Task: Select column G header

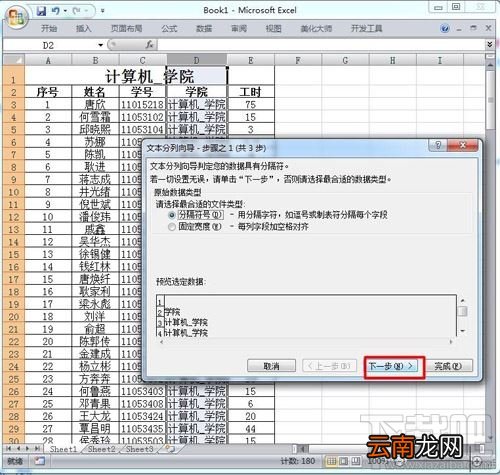Action: point(345,60)
